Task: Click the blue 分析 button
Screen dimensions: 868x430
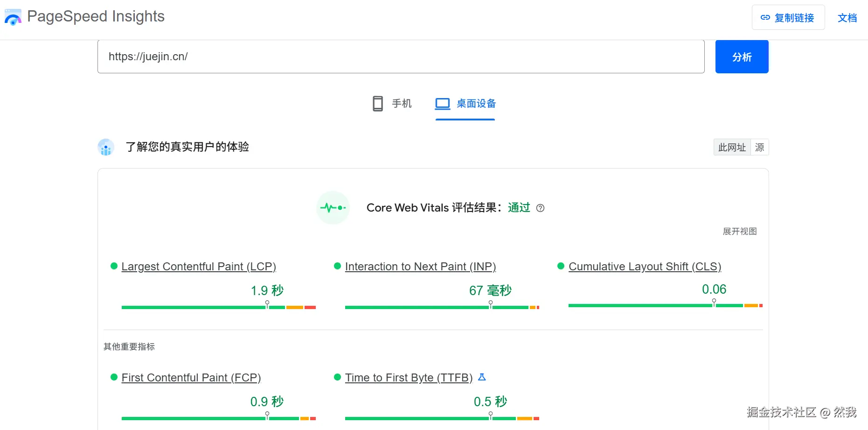Action: [x=742, y=57]
